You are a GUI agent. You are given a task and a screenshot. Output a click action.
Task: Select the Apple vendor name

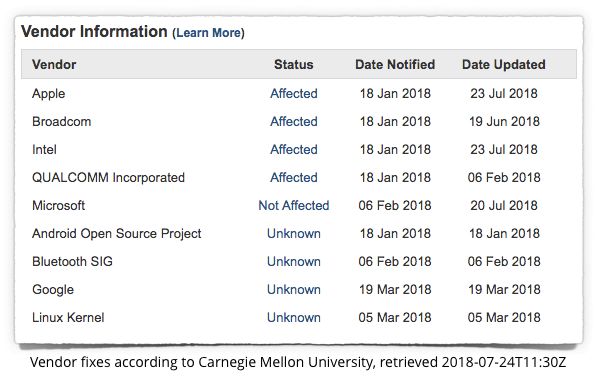pos(48,94)
